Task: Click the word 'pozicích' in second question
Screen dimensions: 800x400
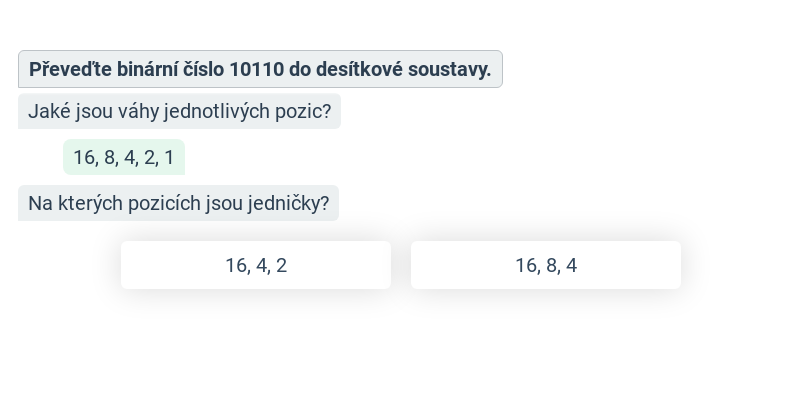Action: [164, 203]
